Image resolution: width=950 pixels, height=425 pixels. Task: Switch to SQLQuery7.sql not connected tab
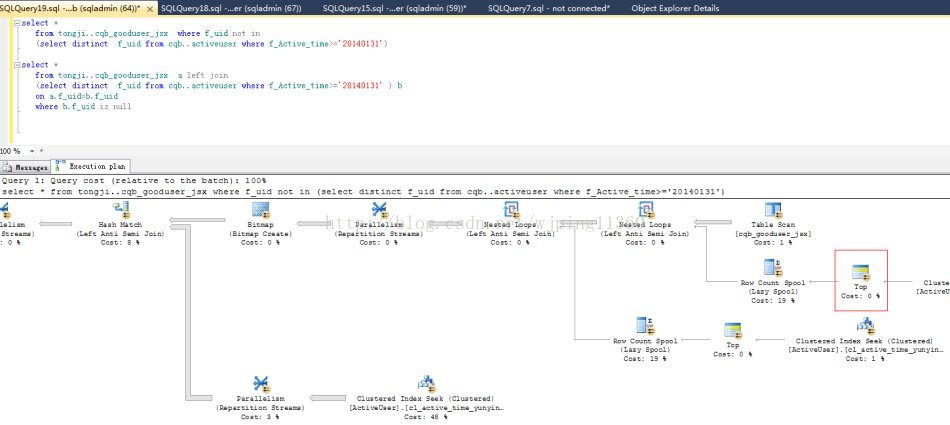pos(548,8)
